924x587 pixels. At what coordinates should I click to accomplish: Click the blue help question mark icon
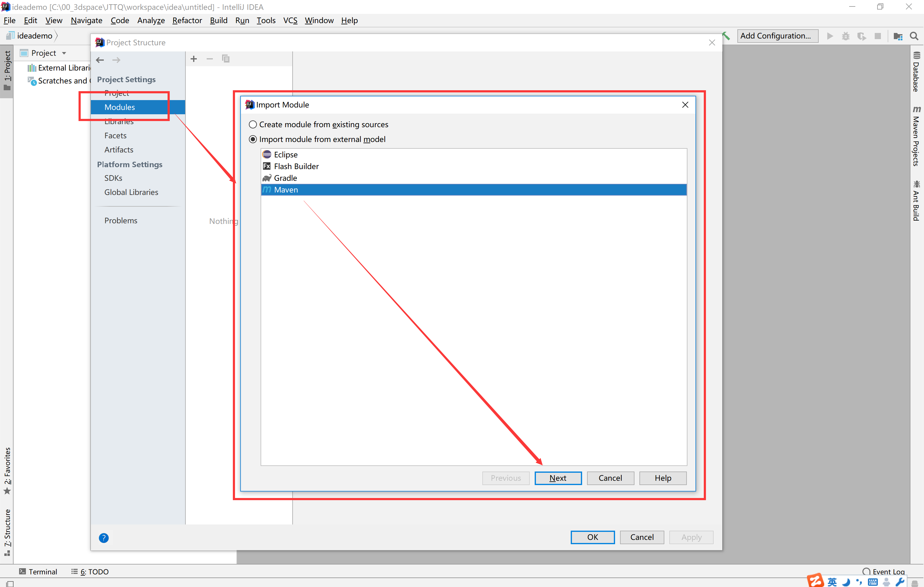coord(103,537)
